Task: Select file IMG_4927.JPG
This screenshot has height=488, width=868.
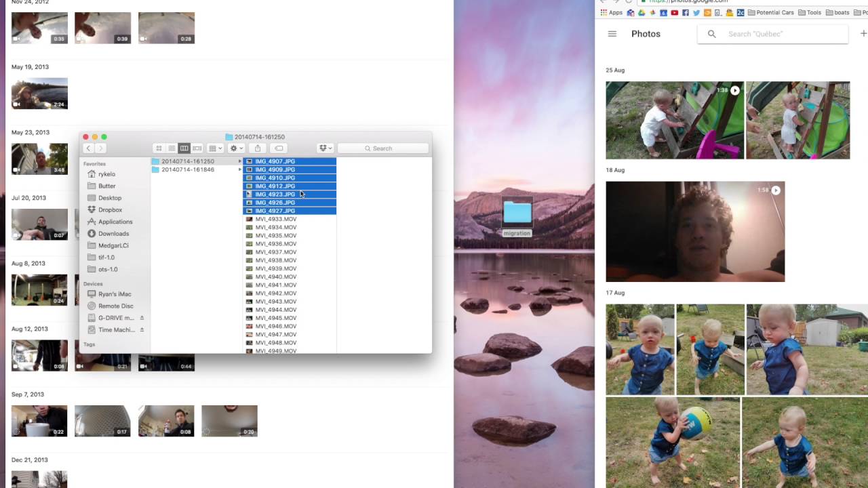Action: pos(290,211)
